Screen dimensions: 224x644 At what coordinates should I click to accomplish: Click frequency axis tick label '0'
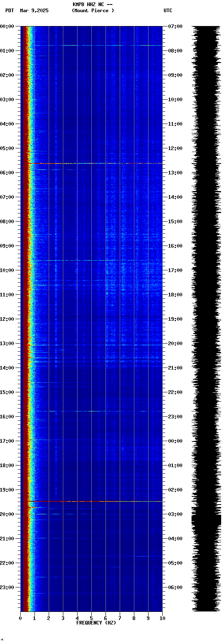point(20,618)
